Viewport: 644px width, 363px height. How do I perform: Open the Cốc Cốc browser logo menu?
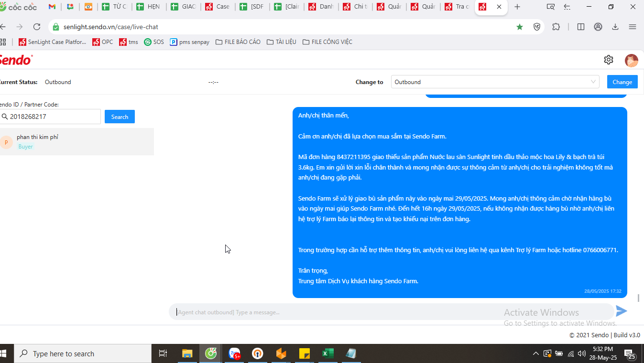tap(19, 7)
